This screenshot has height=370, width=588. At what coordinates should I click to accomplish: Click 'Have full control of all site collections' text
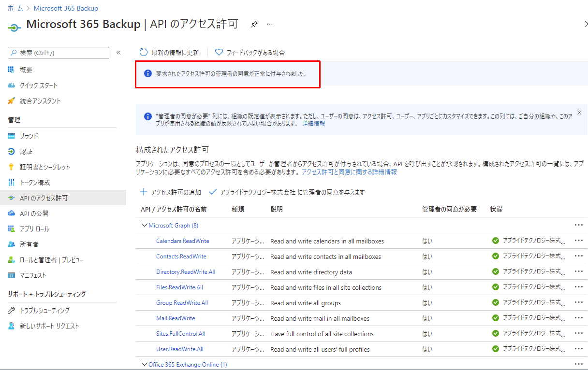[x=322, y=334]
